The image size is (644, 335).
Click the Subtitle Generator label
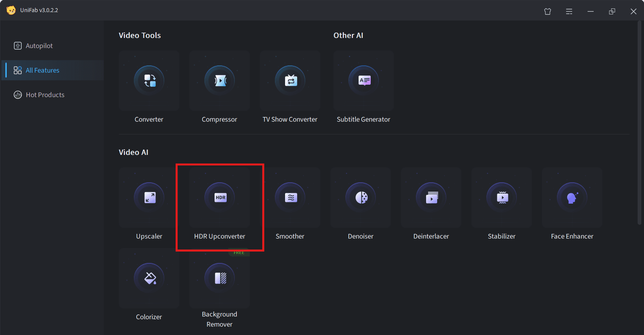[364, 119]
